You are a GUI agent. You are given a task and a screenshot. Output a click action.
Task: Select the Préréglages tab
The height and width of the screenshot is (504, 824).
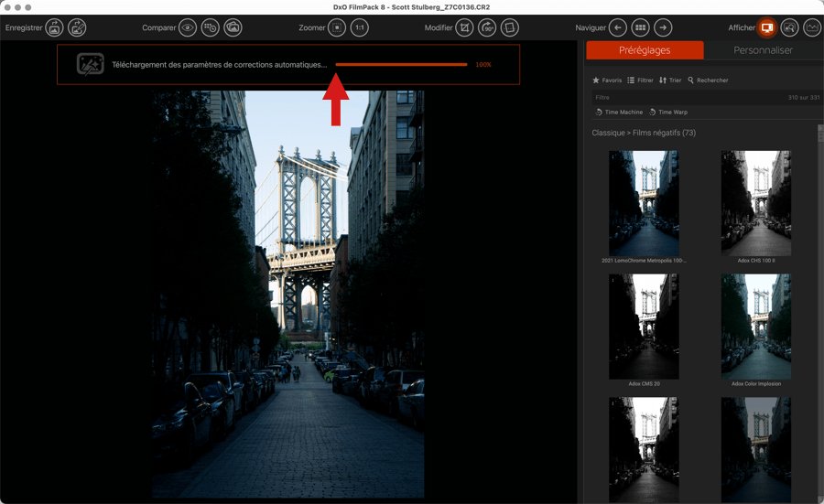(x=645, y=50)
